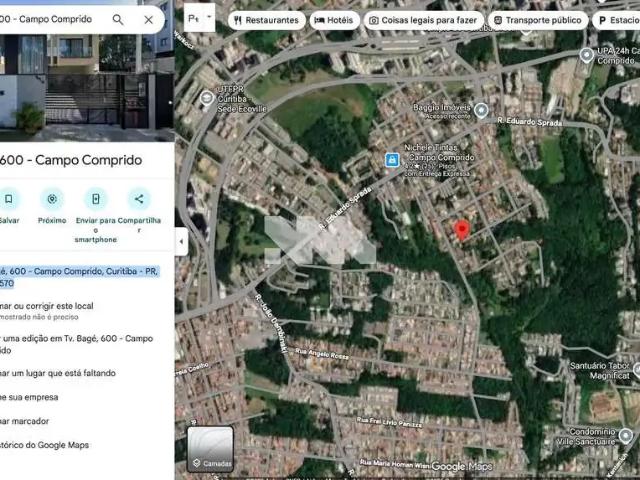Select the Transporte público chip
Screen dimensions: 640x480
click(538, 20)
